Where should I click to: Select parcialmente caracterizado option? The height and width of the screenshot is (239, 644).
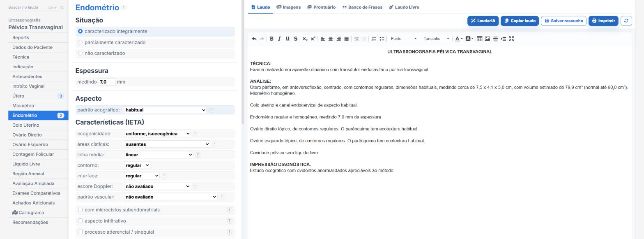coord(155,42)
